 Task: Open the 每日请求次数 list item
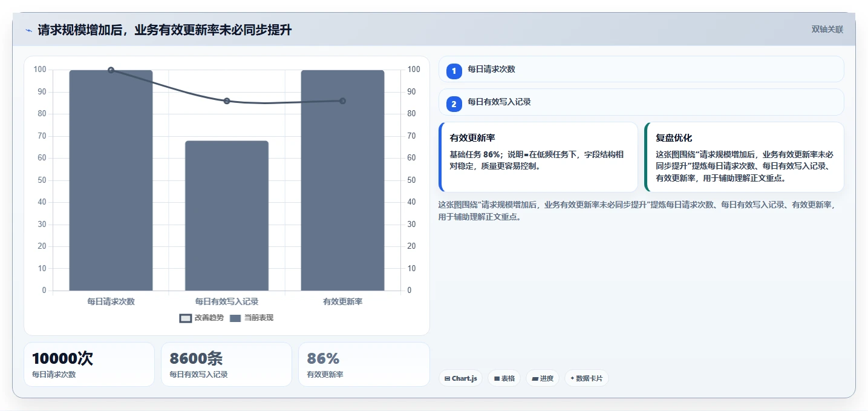pos(641,69)
